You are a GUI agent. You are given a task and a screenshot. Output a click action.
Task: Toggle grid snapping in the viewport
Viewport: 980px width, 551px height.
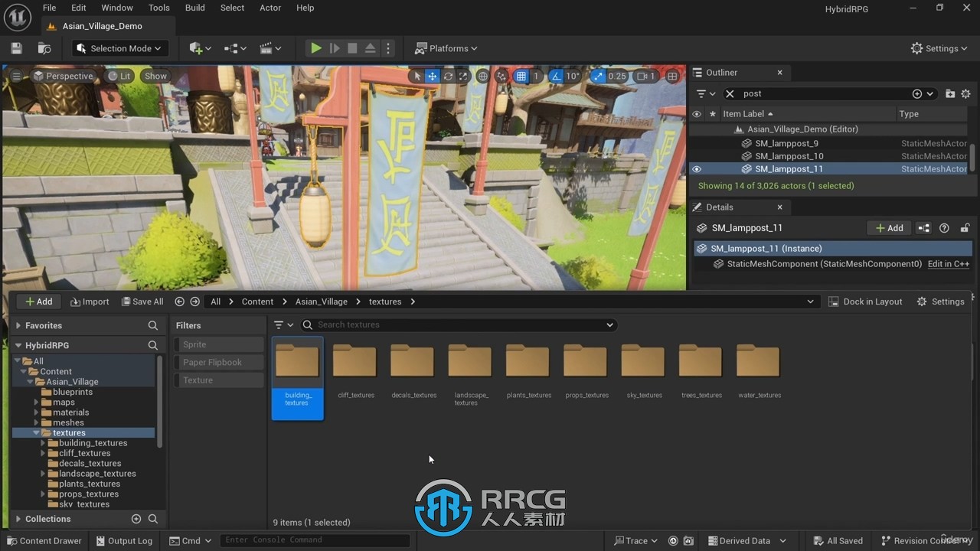coord(521,76)
